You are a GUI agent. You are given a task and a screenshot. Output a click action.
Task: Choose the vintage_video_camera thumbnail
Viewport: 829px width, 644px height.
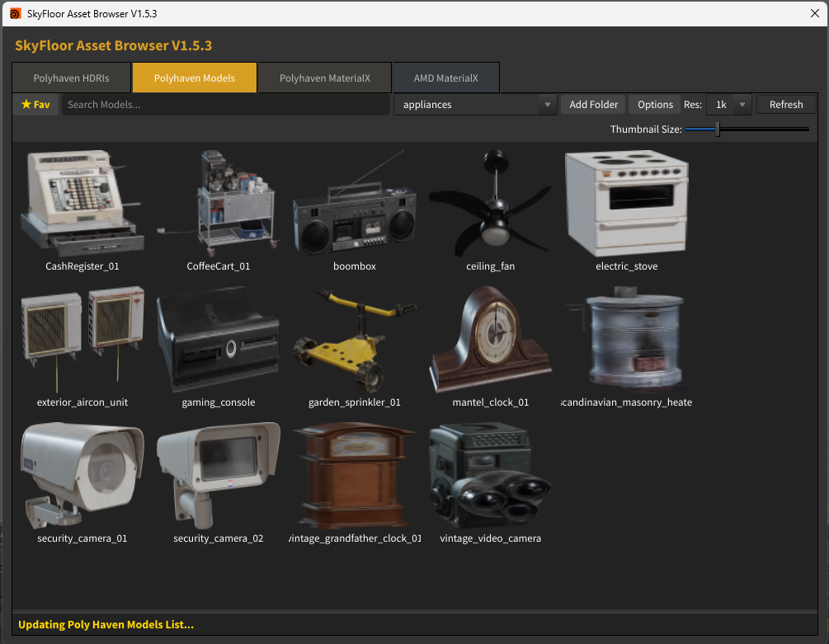coord(491,476)
